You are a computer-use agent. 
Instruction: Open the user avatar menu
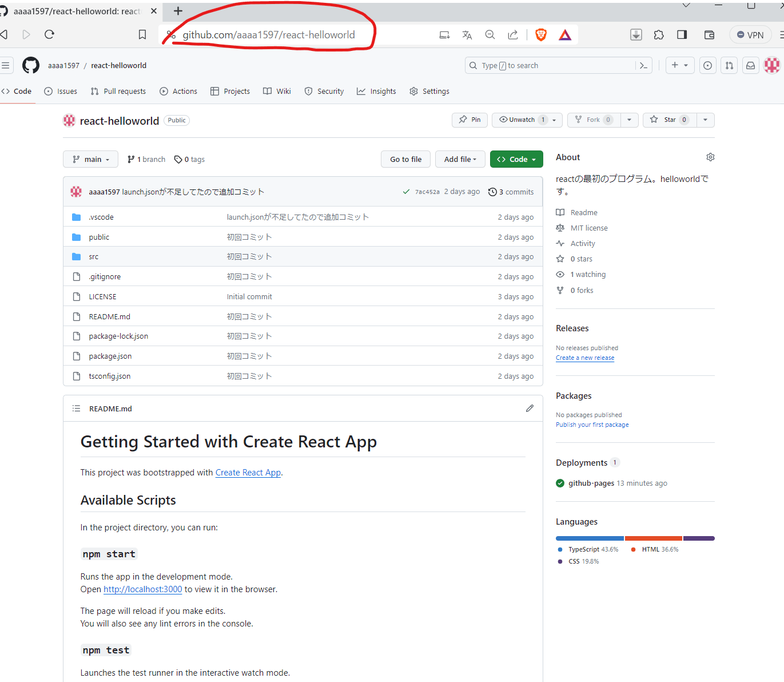click(x=772, y=65)
